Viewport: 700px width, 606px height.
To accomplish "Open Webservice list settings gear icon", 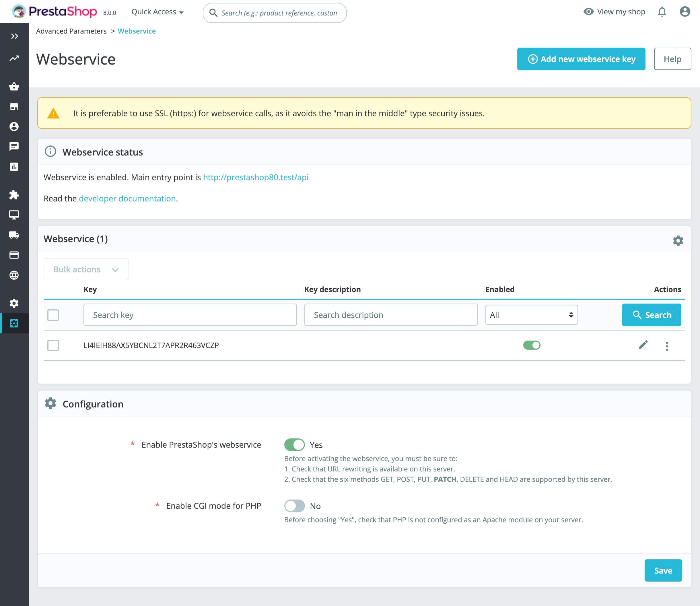I will coord(678,240).
